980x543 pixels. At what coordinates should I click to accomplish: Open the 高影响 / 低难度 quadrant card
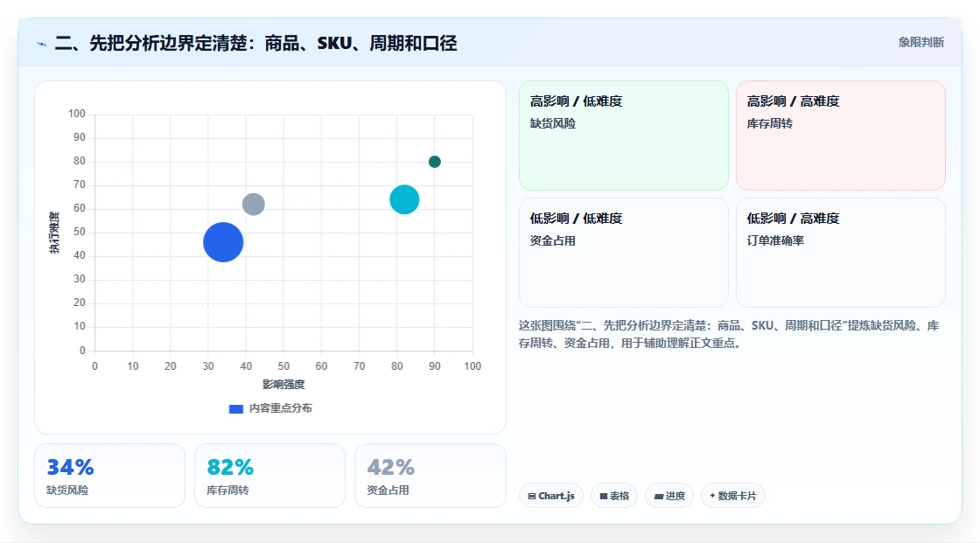point(624,136)
